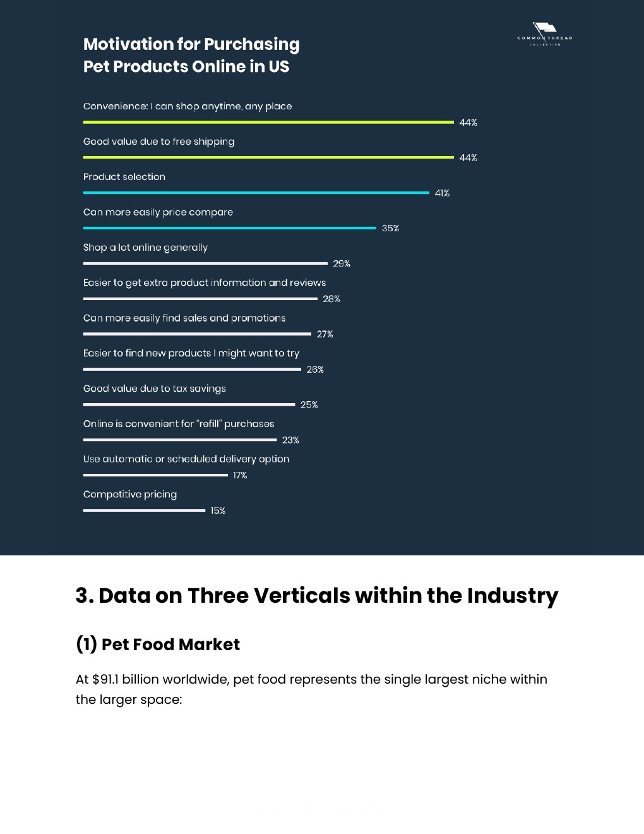Click 'Use automatic or scheduled delivery option'
This screenshot has width=644, height=834.
pyautogui.click(x=186, y=459)
